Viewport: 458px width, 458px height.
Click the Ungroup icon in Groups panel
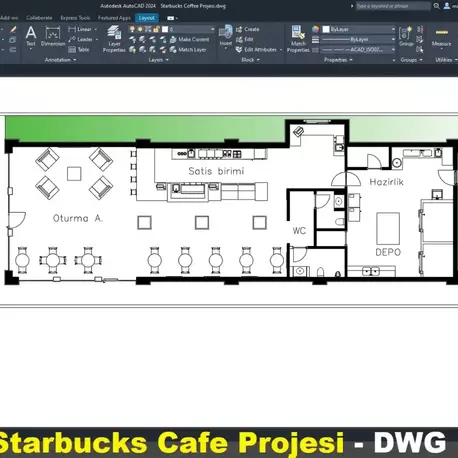(420, 30)
